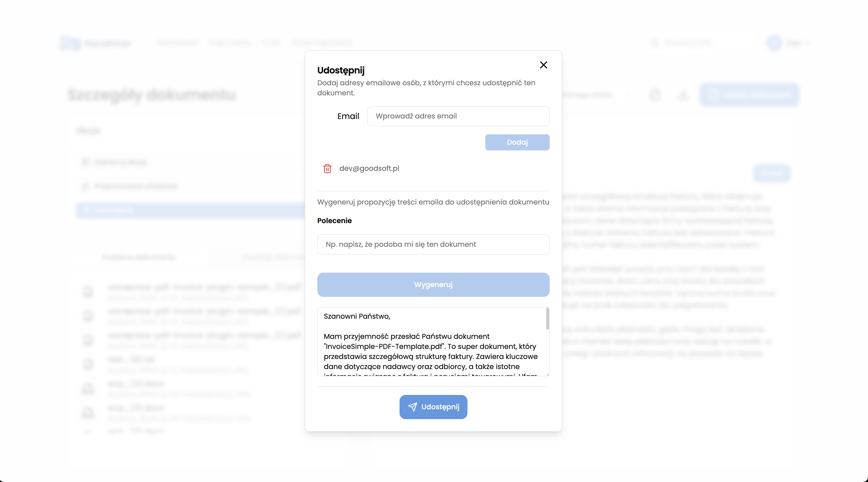Close the Udostępnij dialog with the X
The height and width of the screenshot is (482, 868).
pyautogui.click(x=543, y=65)
